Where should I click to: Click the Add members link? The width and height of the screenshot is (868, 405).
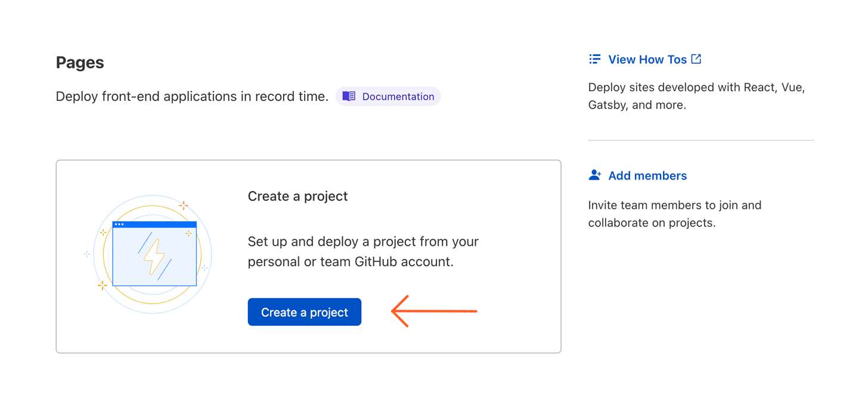click(647, 175)
